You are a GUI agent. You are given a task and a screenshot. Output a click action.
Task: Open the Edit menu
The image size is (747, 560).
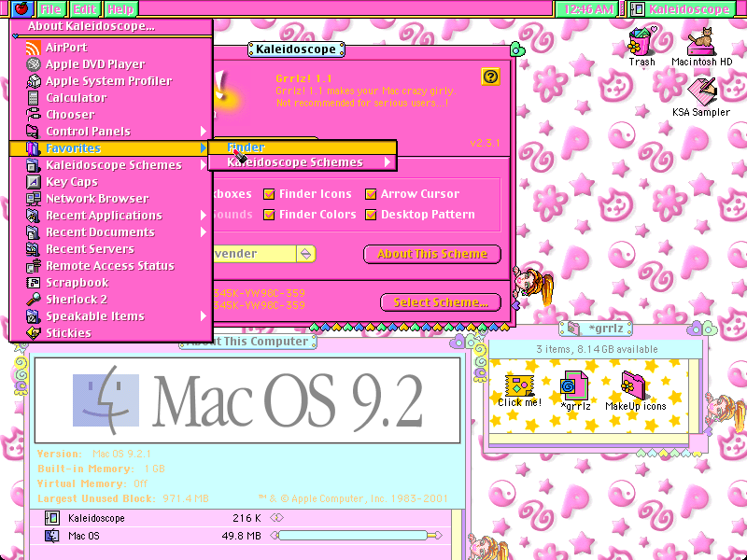85,9
